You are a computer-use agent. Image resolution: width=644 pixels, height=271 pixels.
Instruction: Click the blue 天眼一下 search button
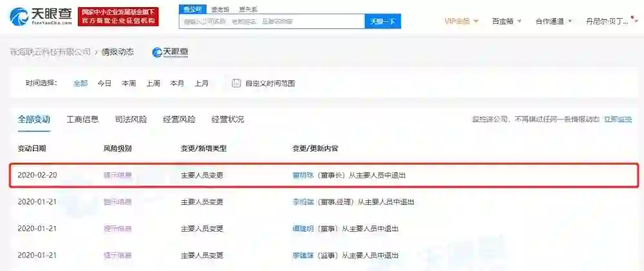pos(383,21)
